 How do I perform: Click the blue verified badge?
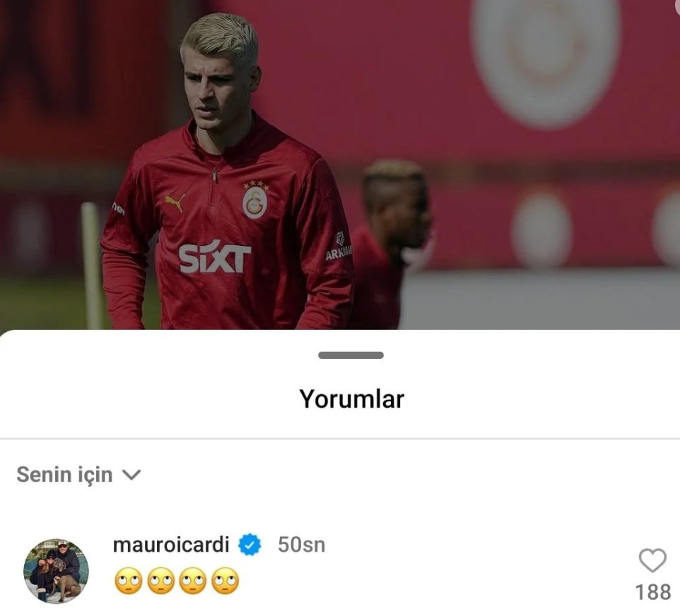coord(250,545)
